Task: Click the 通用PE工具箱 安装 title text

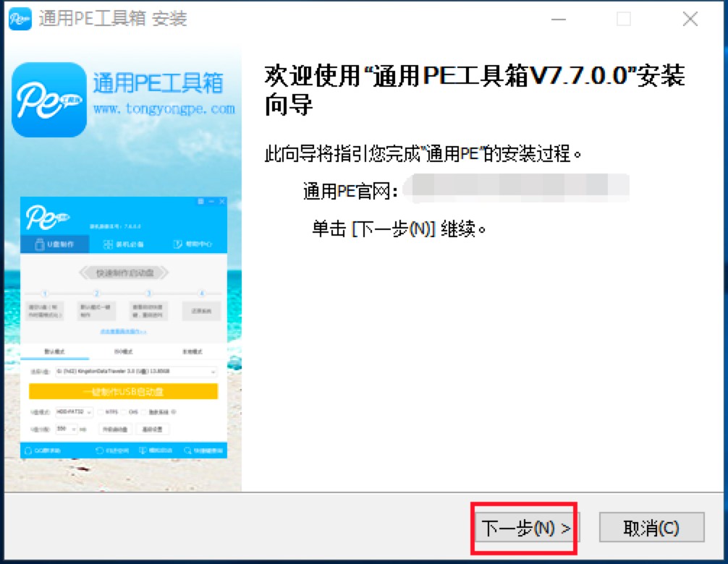Action: (x=113, y=19)
